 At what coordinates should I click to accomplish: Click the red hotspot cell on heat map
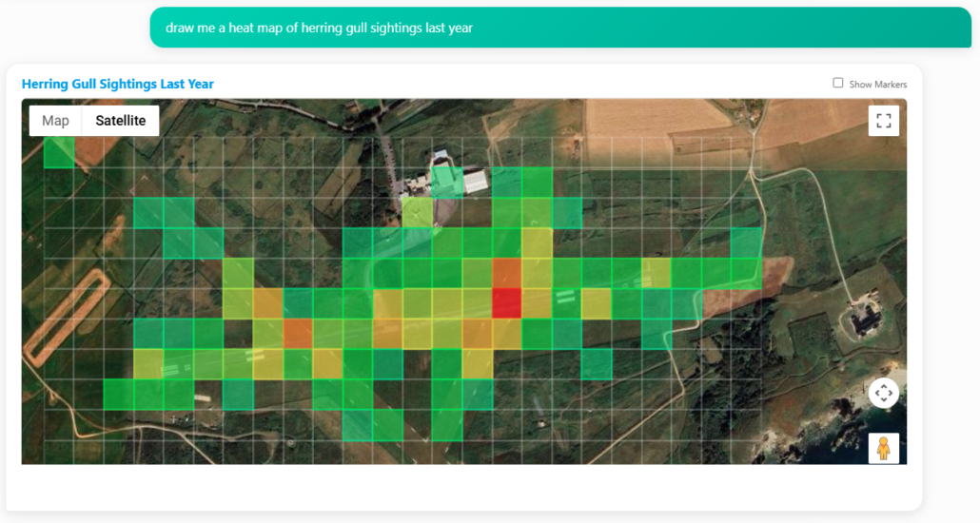(507, 303)
